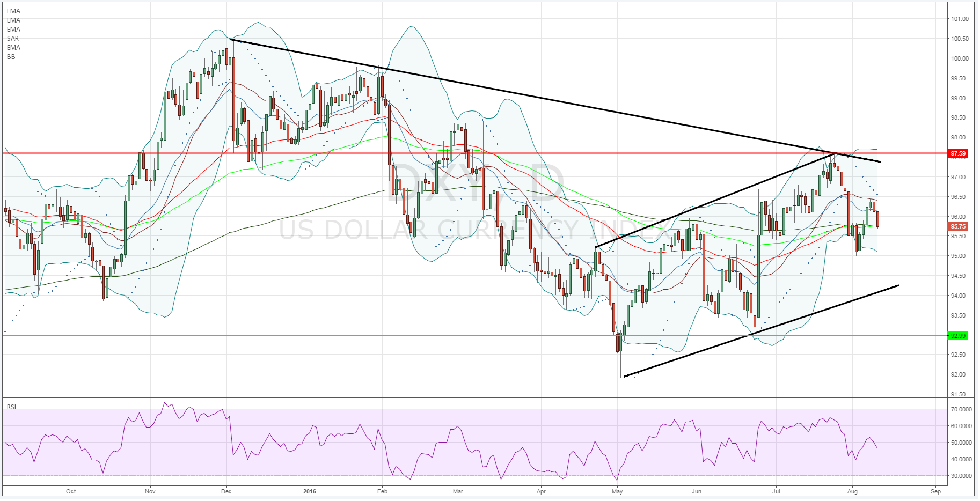Click the May label on time axis
Viewport: 980px width, 501px height.
pos(617,491)
